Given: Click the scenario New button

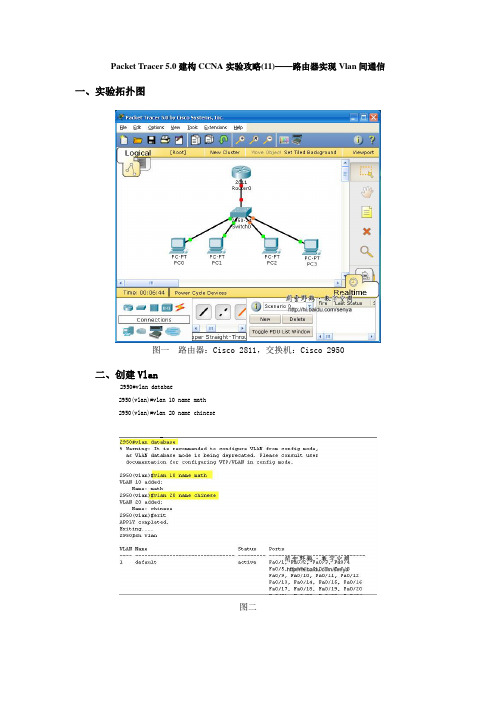Looking at the screenshot, I should (x=265, y=319).
